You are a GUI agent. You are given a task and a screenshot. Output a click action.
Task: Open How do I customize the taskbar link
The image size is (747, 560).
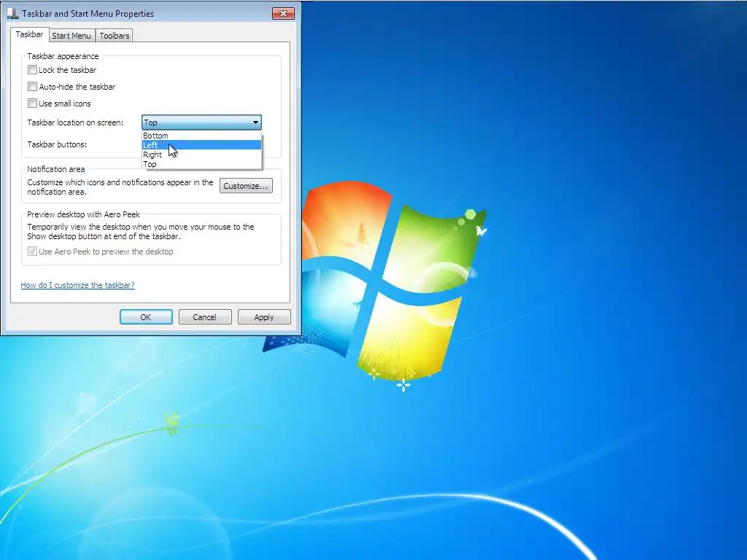(x=77, y=285)
